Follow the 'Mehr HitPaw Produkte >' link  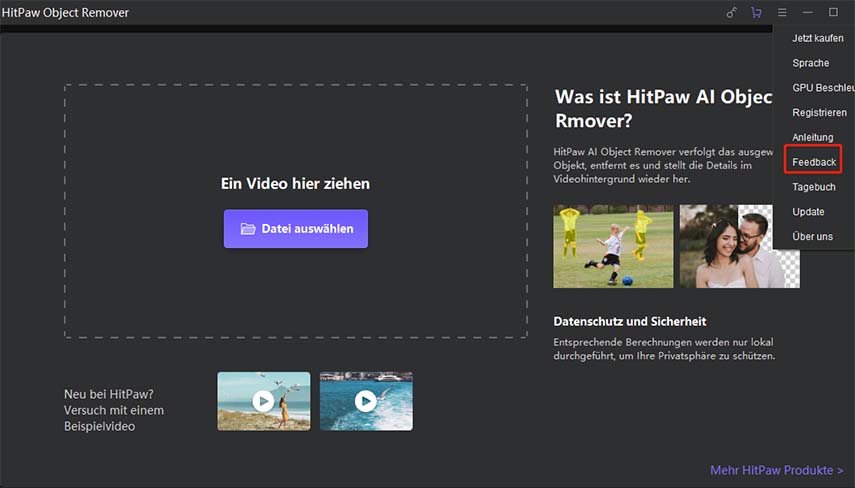[776, 470]
